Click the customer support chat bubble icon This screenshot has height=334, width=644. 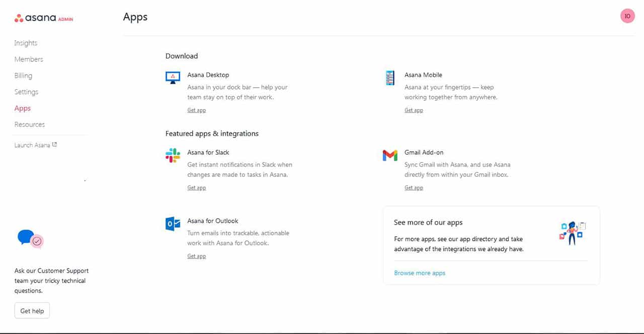coord(30,239)
